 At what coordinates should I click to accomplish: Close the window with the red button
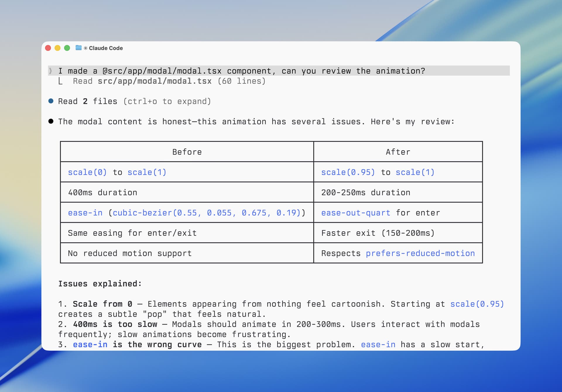(x=48, y=48)
